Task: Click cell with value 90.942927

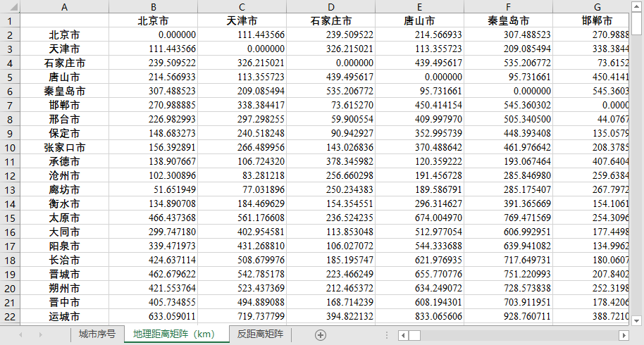Action: (330, 133)
